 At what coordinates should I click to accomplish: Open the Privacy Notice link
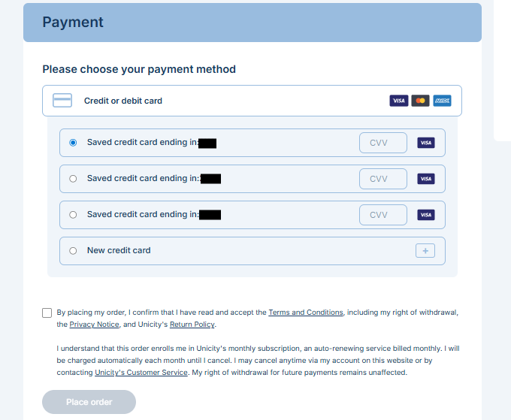click(94, 325)
